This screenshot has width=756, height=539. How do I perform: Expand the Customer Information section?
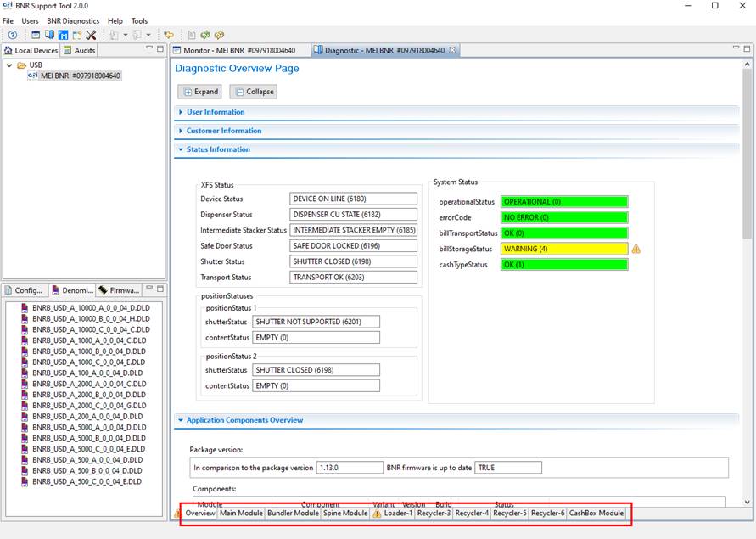pos(224,131)
